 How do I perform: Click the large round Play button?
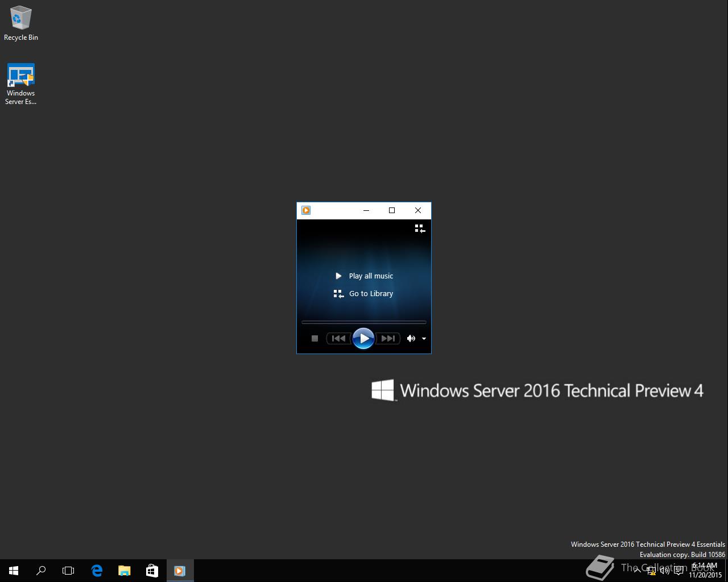(363, 338)
